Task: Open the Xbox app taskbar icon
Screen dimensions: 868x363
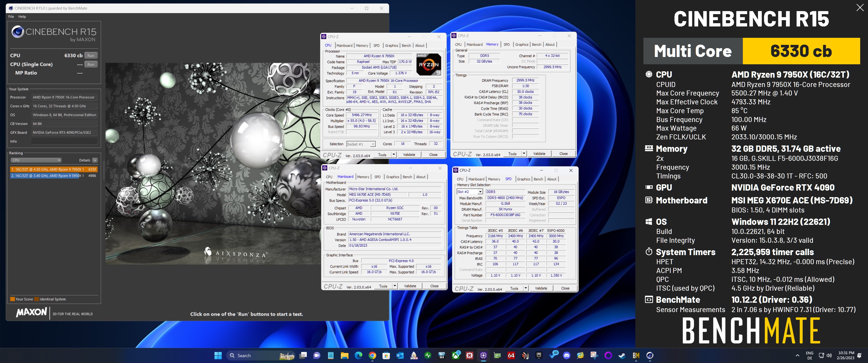Action: (456, 355)
